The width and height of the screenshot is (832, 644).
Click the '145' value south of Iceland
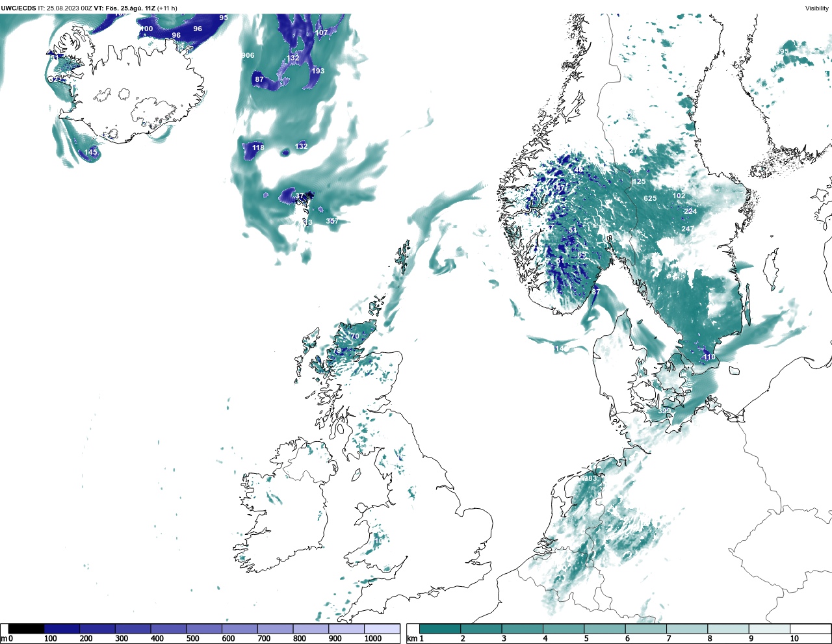pos(91,153)
